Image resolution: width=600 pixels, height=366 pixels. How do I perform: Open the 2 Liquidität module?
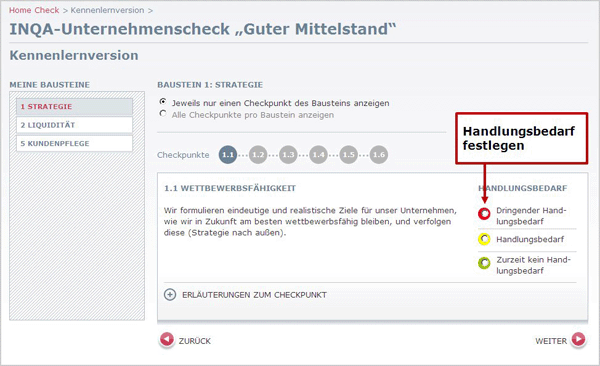coord(75,125)
